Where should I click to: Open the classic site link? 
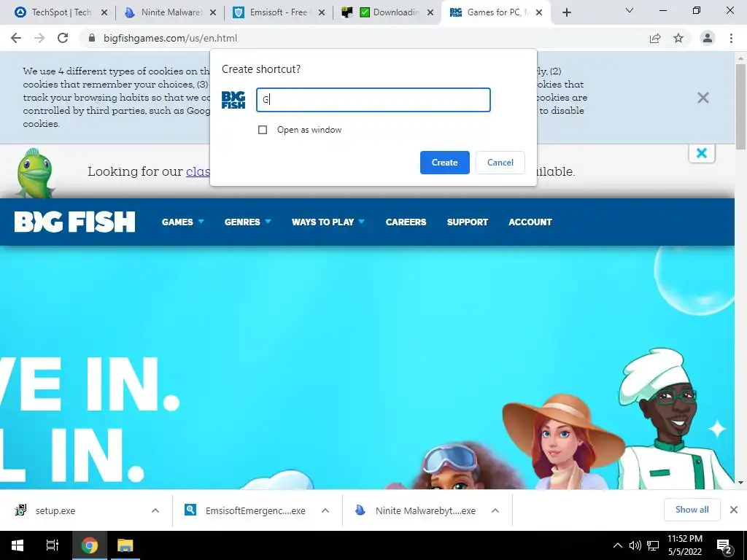click(198, 171)
